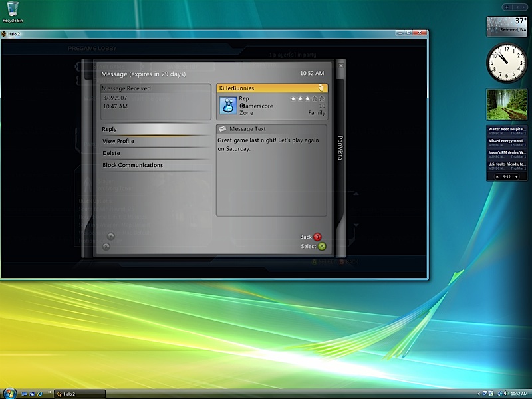532x399 pixels.
Task: Click the envelope icon beside Message Text
Action: point(223,129)
